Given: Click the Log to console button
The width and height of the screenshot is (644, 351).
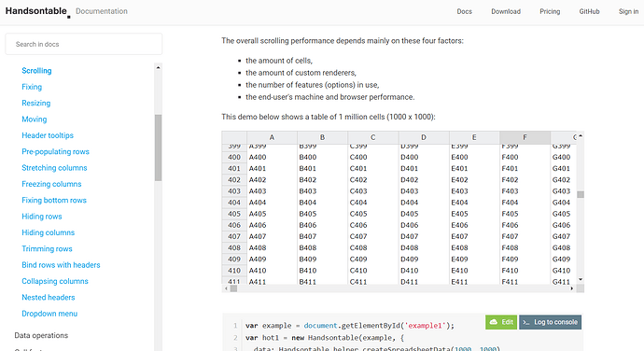Looking at the screenshot, I should 550,322.
